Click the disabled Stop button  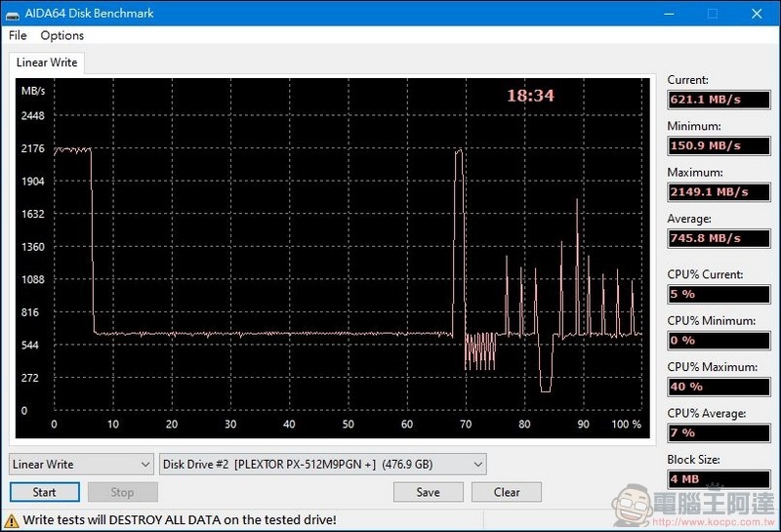click(123, 492)
